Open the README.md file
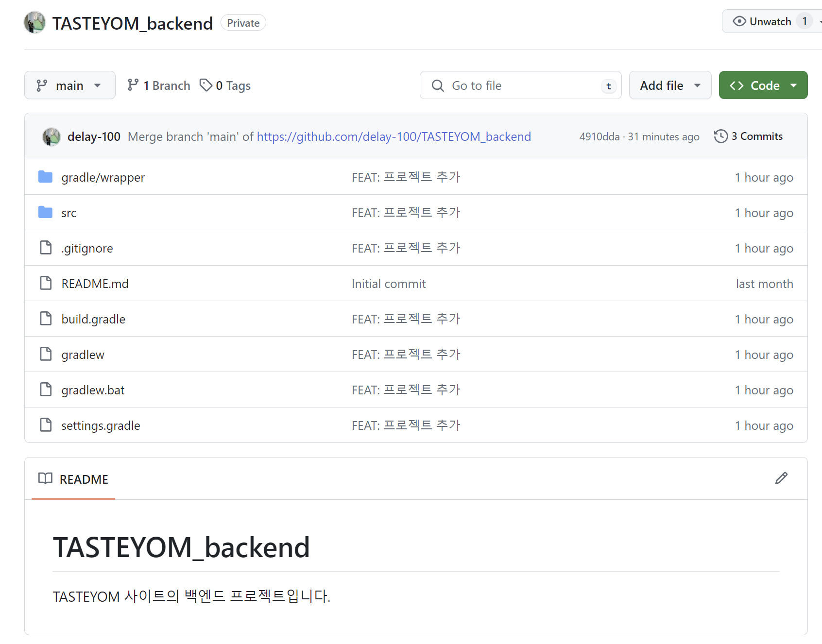Image resolution: width=822 pixels, height=644 pixels. tap(95, 284)
